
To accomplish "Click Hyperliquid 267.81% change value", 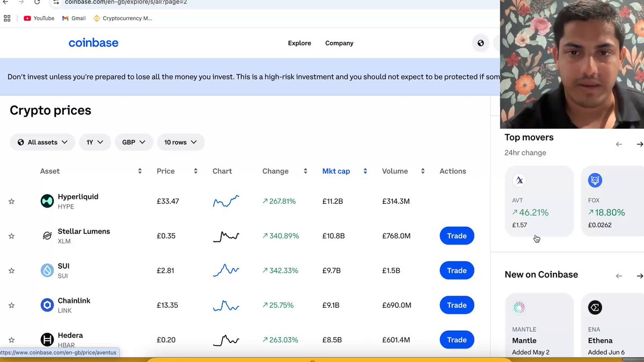I will click(x=279, y=201).
